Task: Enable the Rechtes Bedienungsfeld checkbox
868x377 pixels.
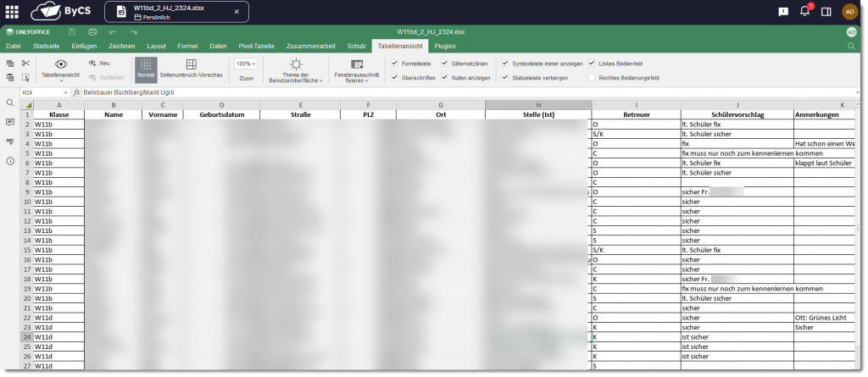Action: 592,77
